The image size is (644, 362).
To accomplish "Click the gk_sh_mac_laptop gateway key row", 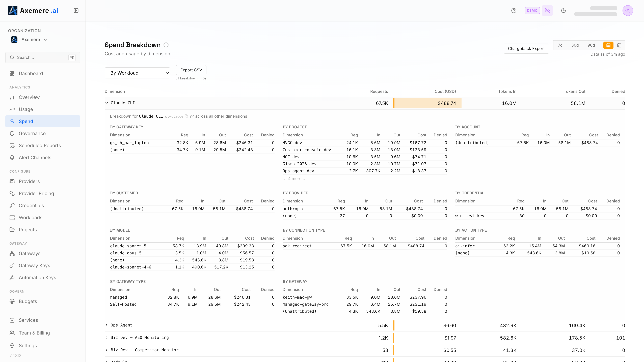I will tap(192, 143).
